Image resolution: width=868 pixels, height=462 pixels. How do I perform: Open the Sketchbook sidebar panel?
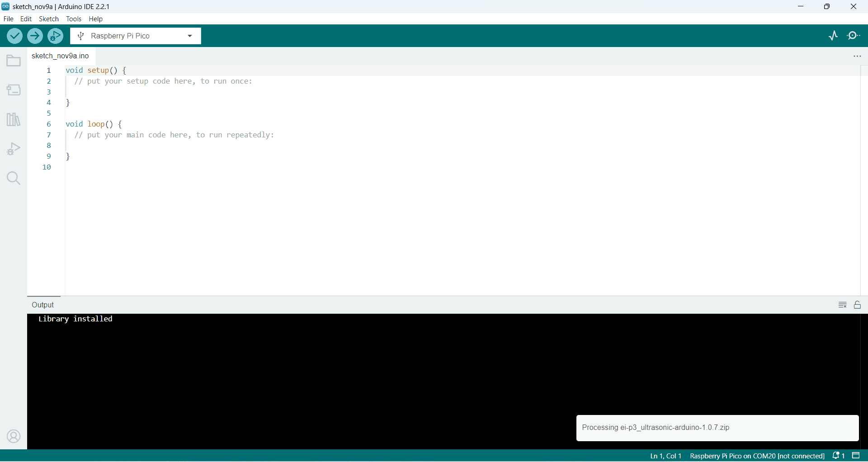click(13, 60)
